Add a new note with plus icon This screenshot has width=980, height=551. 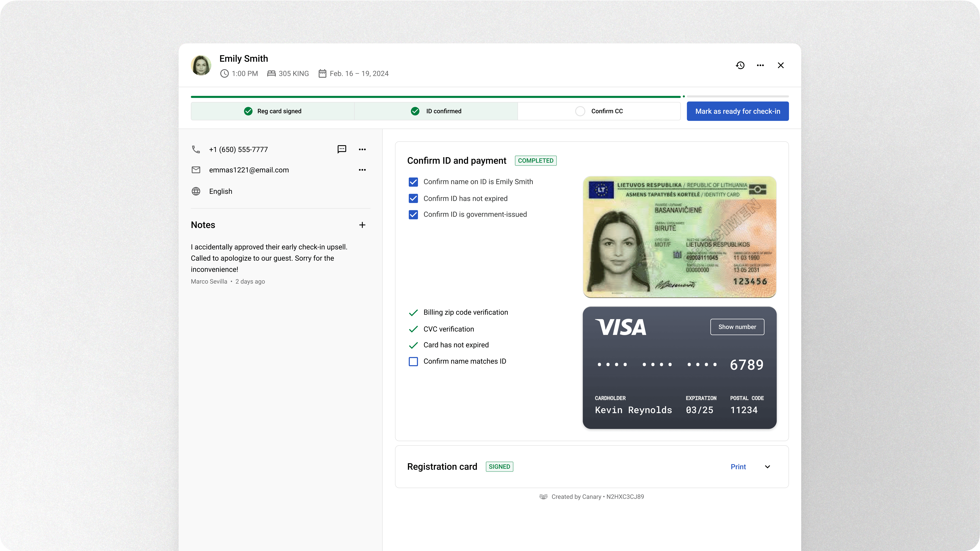tap(362, 225)
